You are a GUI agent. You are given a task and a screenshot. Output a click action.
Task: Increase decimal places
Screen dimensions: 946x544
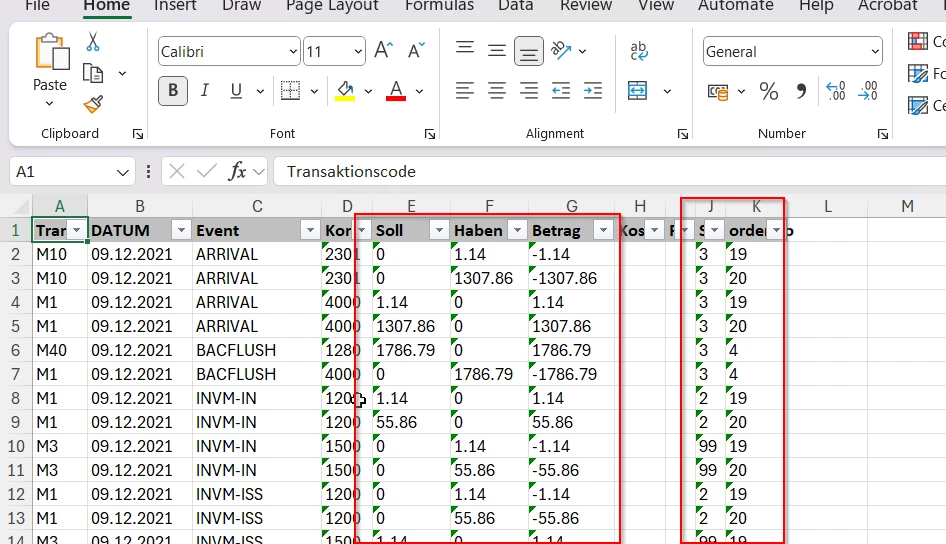click(x=836, y=91)
